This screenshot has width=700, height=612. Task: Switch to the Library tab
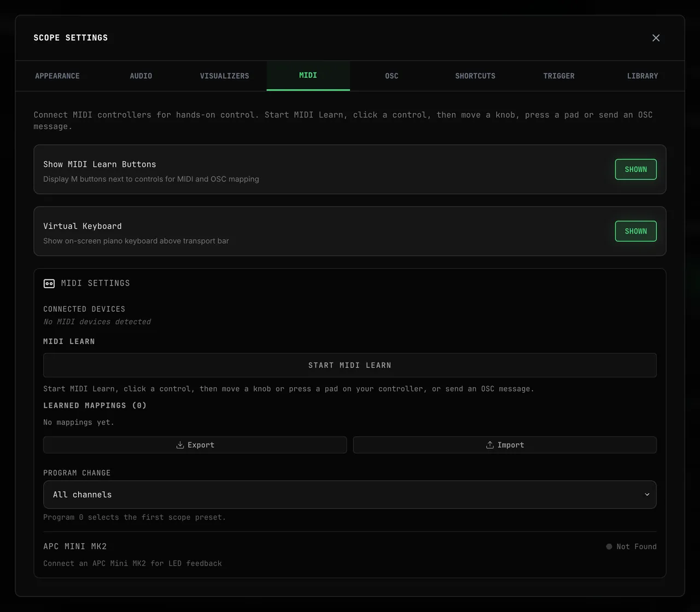[643, 76]
